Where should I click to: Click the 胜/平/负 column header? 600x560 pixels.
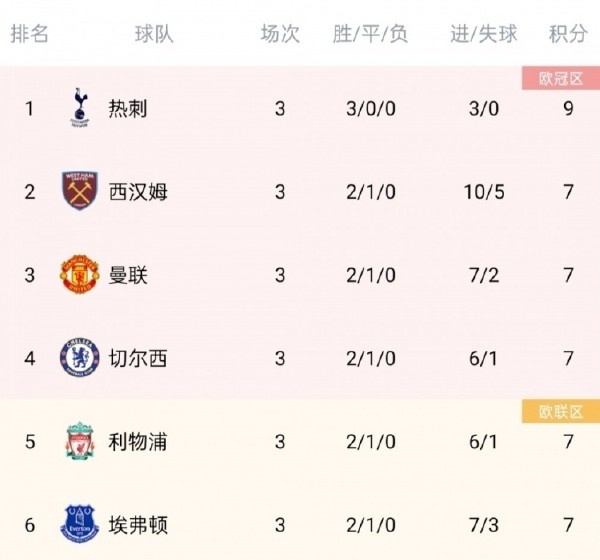[x=370, y=34]
